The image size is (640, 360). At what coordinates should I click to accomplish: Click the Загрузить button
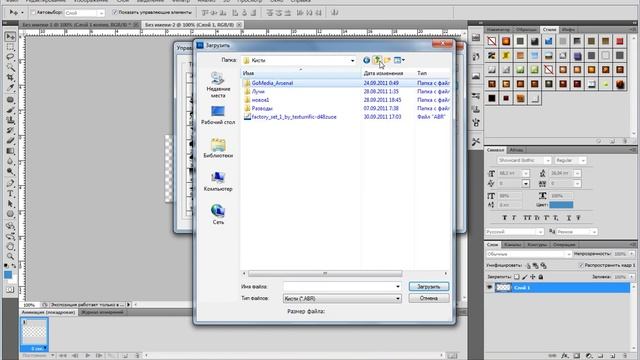pyautogui.click(x=429, y=287)
